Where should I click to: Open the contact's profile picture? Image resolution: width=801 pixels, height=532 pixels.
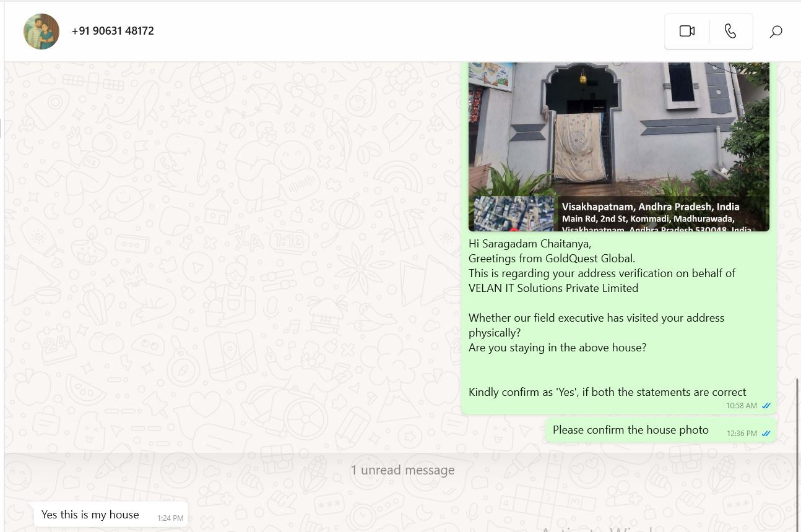41,32
